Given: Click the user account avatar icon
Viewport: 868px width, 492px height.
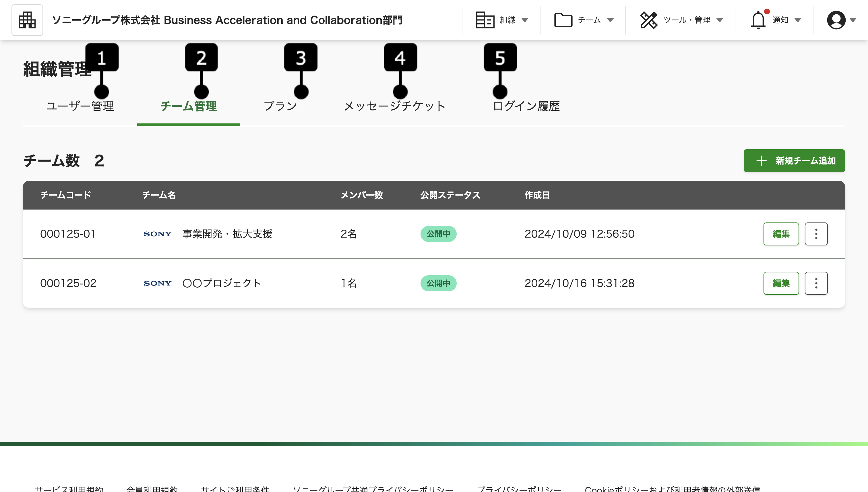Looking at the screenshot, I should [x=836, y=20].
